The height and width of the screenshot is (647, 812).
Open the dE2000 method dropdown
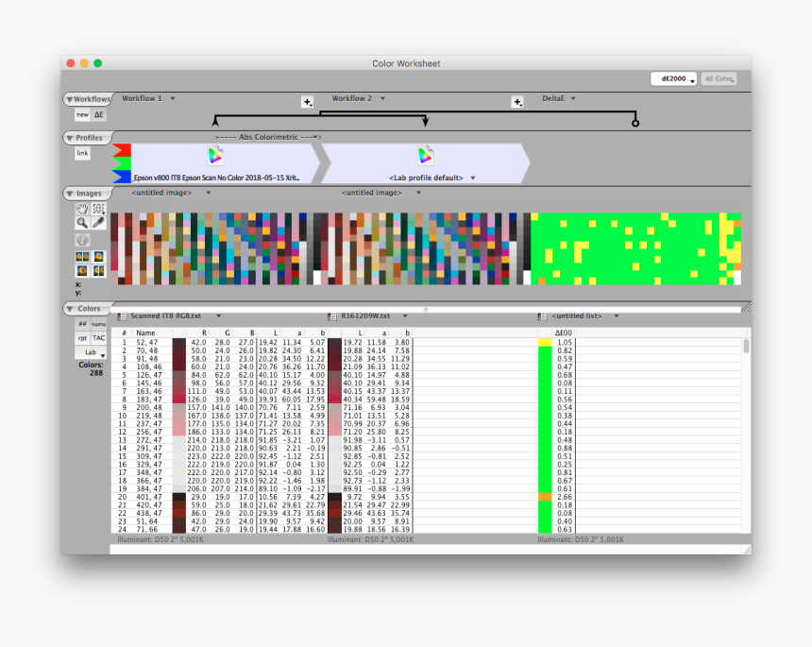[673, 78]
